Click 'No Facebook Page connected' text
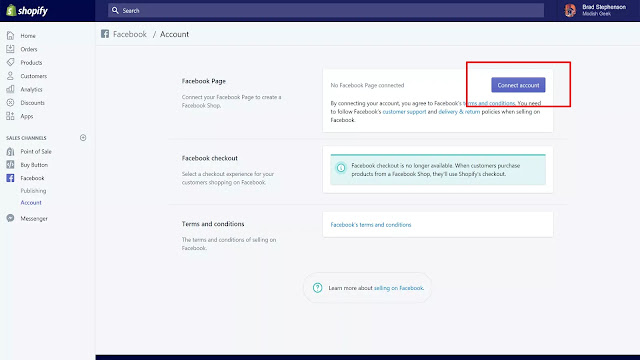Viewport: 640px width, 360px height. pyautogui.click(x=367, y=85)
